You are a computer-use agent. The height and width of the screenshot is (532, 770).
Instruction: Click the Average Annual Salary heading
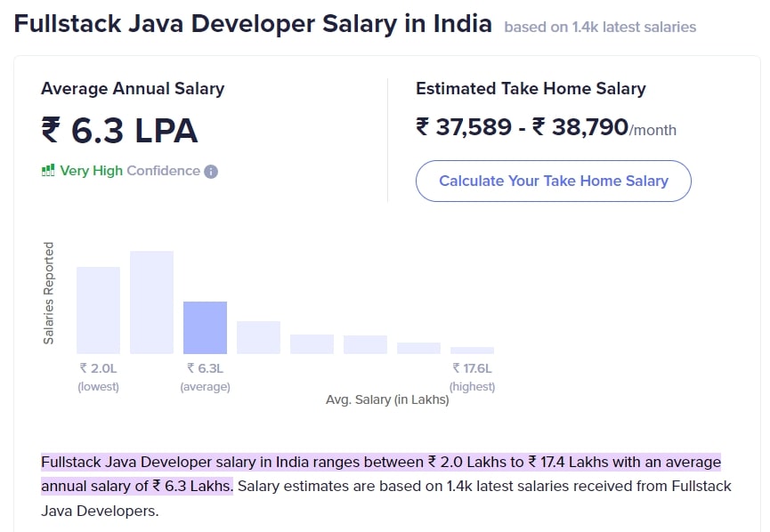133,89
